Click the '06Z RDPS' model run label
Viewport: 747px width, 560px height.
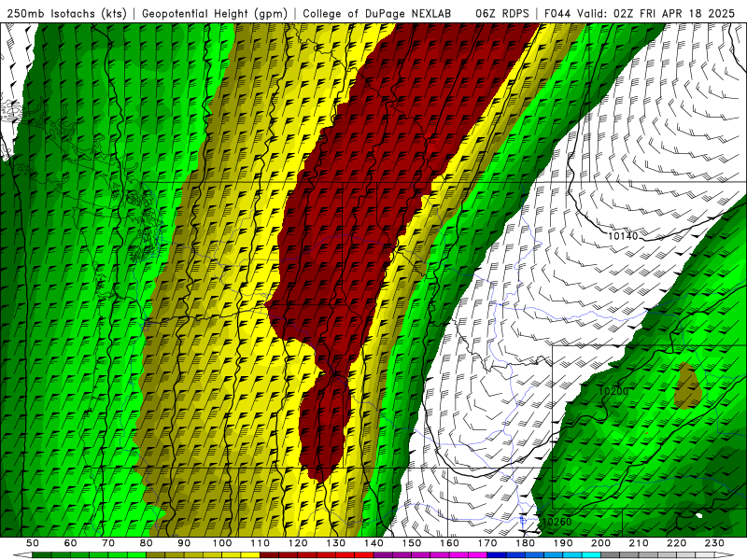click(x=502, y=13)
